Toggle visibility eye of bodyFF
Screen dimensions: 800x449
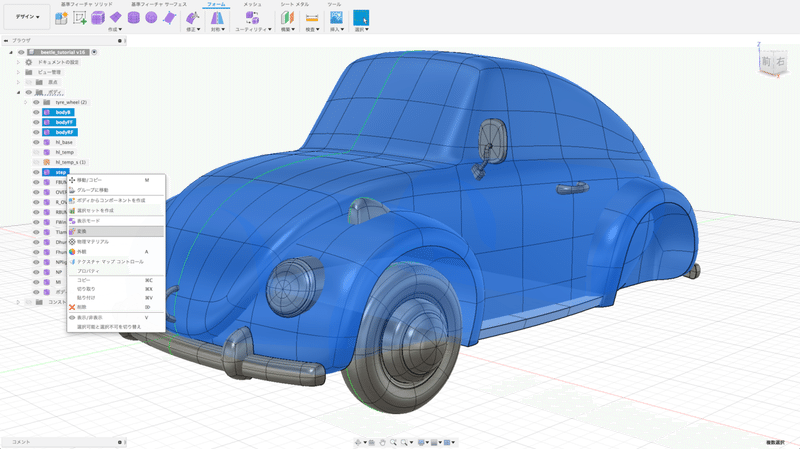[36, 122]
